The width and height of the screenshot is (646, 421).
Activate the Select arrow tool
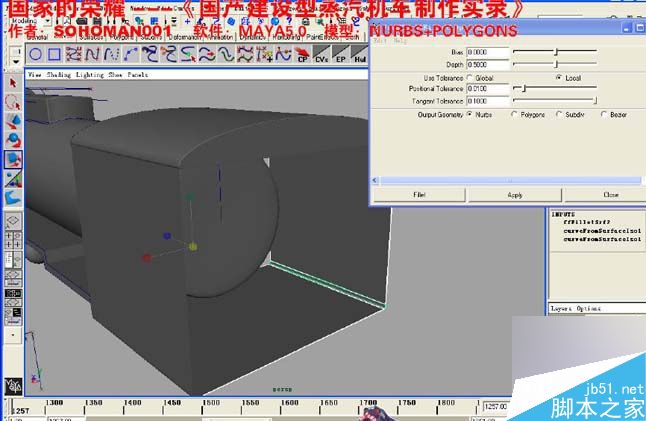13,83
